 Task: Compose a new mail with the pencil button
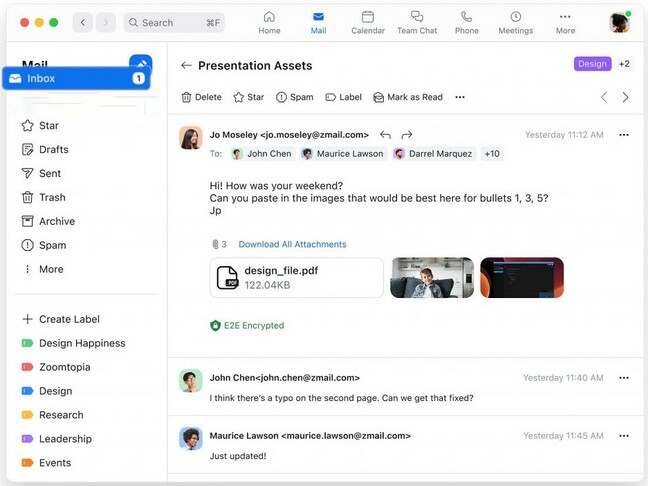[141, 63]
